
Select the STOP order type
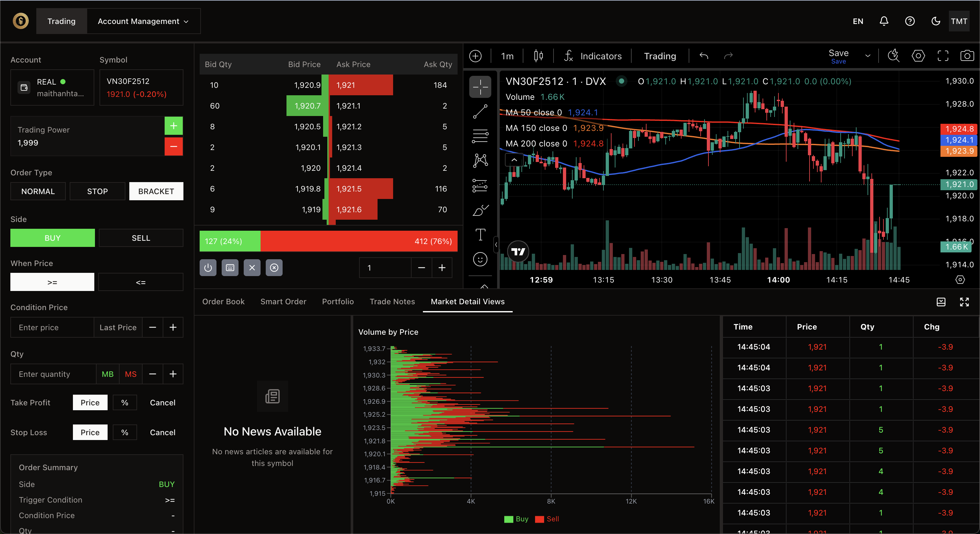click(98, 191)
